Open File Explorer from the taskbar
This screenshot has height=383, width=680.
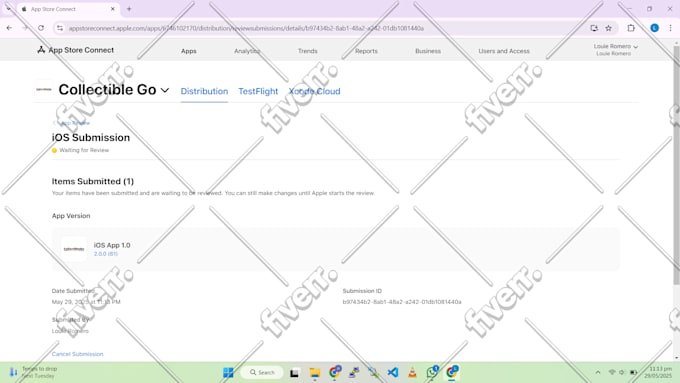tap(314, 372)
